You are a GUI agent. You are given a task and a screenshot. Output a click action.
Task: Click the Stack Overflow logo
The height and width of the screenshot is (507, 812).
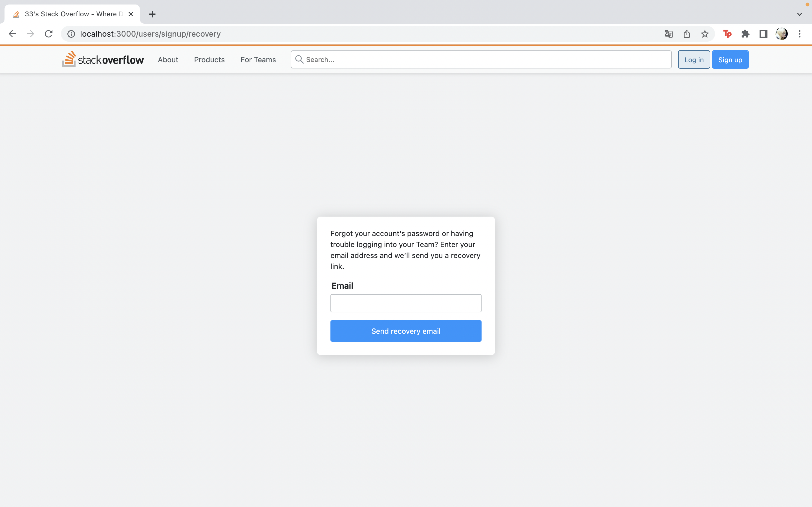103,59
